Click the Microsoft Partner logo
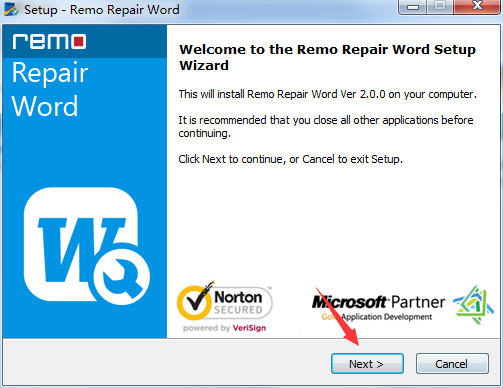Image resolution: width=503 pixels, height=388 pixels. [378, 307]
